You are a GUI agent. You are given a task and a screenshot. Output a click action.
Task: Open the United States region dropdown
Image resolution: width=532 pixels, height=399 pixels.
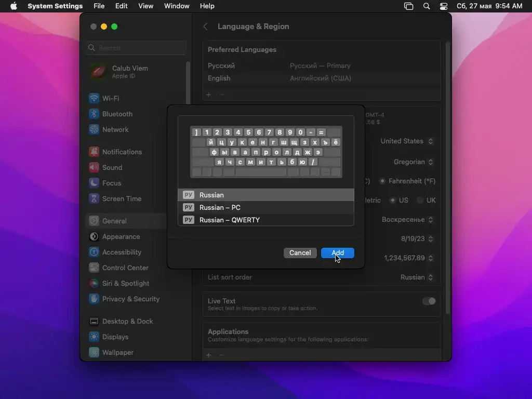pos(407,141)
